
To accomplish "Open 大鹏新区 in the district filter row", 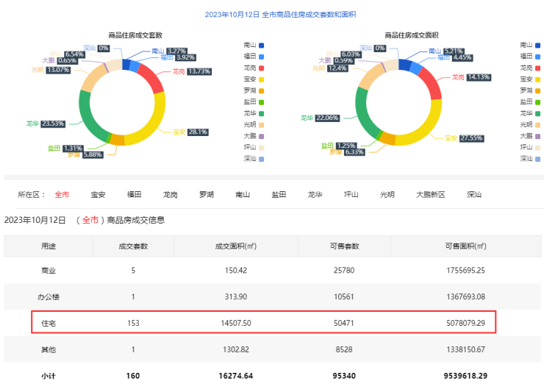I will click(430, 195).
